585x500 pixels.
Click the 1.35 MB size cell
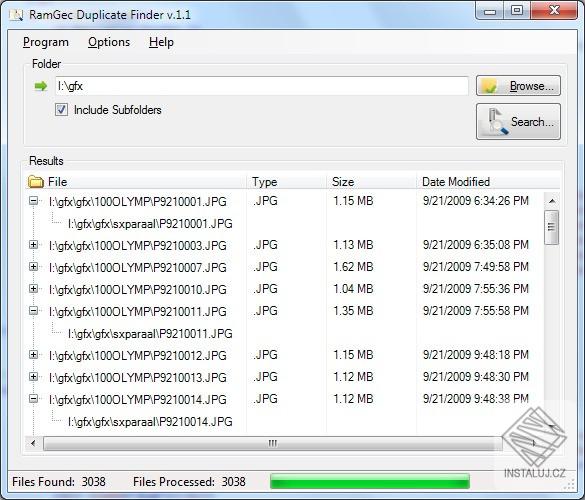[x=353, y=311]
